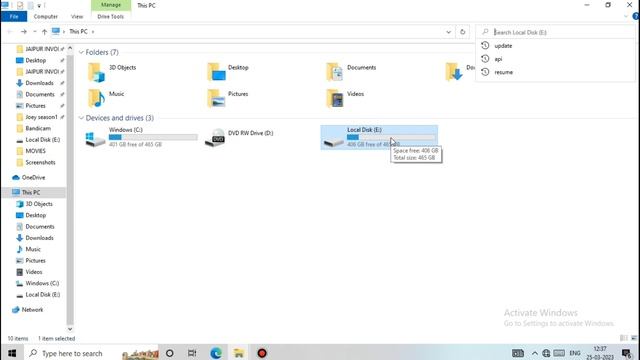Open pinned Documents in Quick access
Image resolution: width=640 pixels, height=360 pixels.
40,94
